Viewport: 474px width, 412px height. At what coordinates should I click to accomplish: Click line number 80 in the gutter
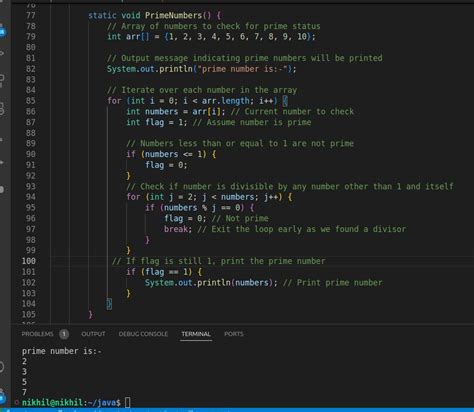(30, 47)
